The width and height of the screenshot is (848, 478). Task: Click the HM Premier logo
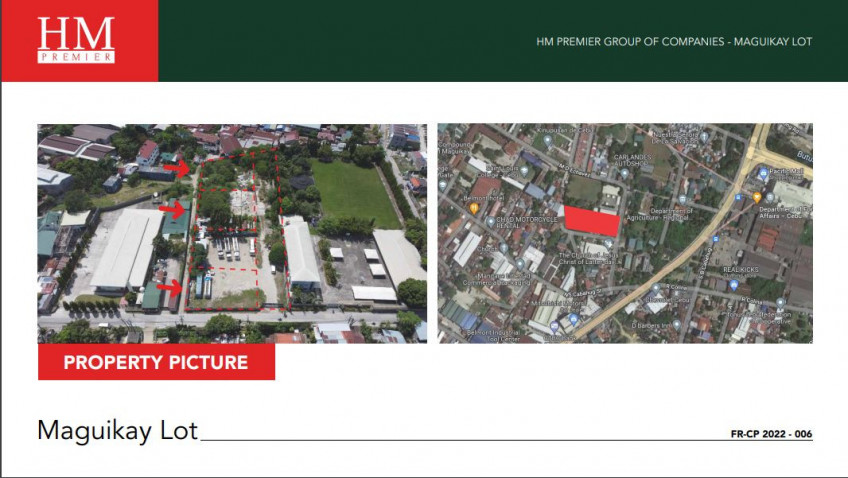(76, 39)
